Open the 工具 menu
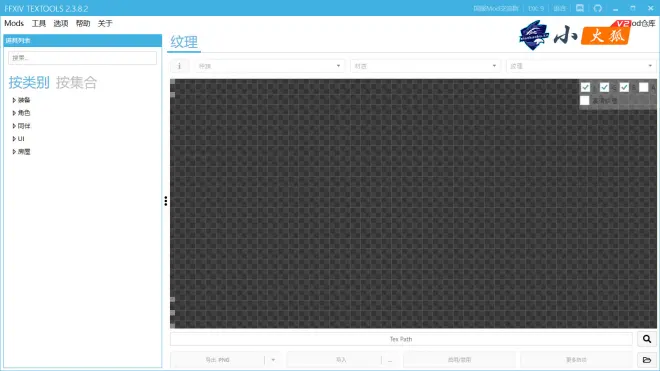Viewport: 660px width, 371px height. [39, 24]
